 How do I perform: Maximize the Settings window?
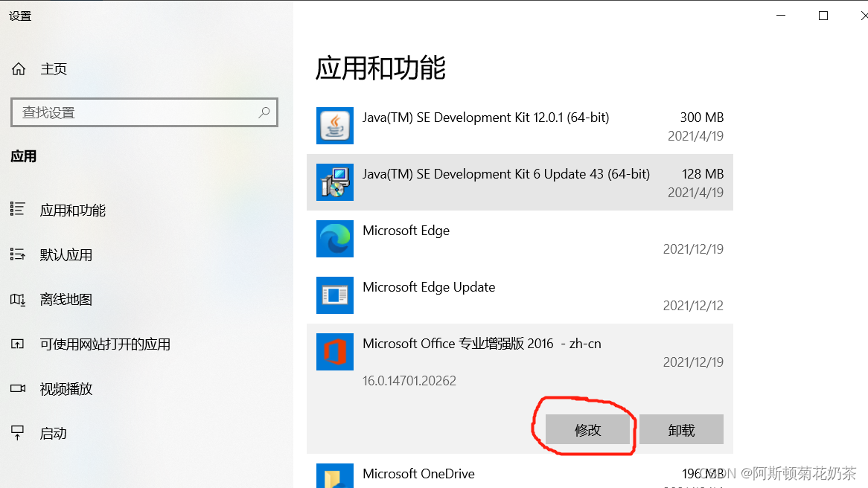pyautogui.click(x=823, y=16)
